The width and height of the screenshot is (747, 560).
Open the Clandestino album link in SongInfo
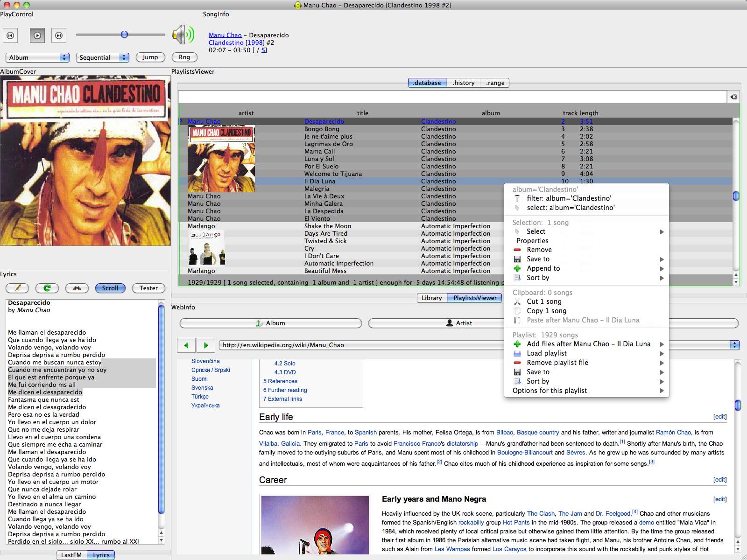pos(226,42)
